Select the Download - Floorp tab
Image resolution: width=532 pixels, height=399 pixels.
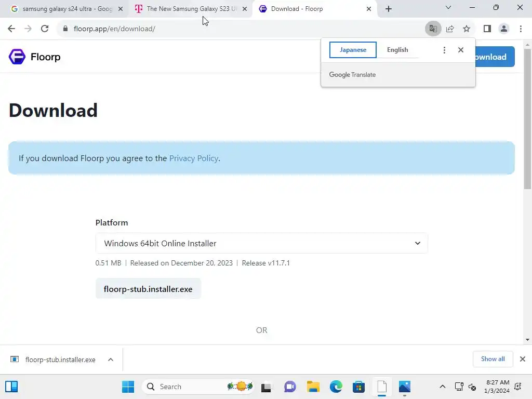pyautogui.click(x=314, y=9)
